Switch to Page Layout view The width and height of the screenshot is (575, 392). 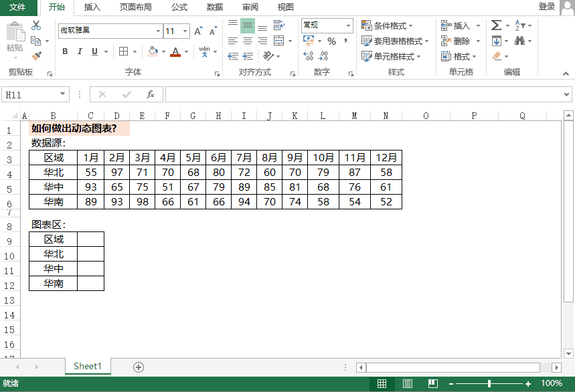coord(408,383)
